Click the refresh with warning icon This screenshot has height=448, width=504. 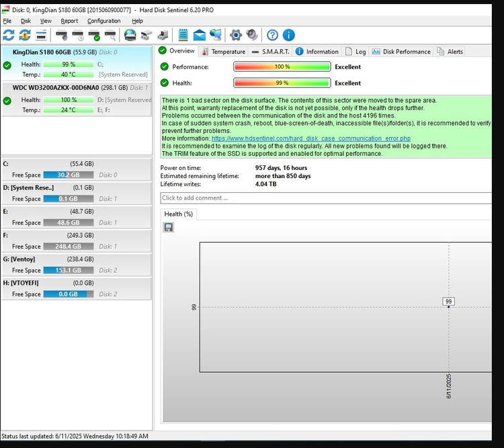point(25,35)
